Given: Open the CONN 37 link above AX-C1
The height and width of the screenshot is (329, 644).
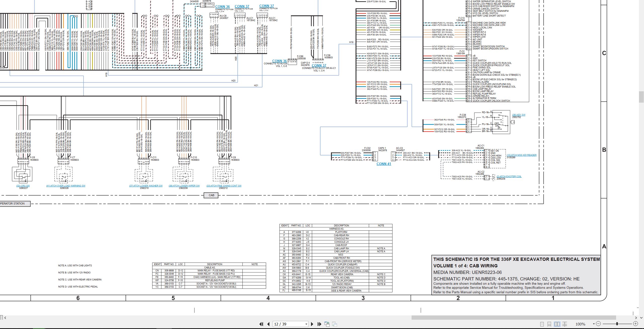Looking at the screenshot, I should (x=266, y=6).
